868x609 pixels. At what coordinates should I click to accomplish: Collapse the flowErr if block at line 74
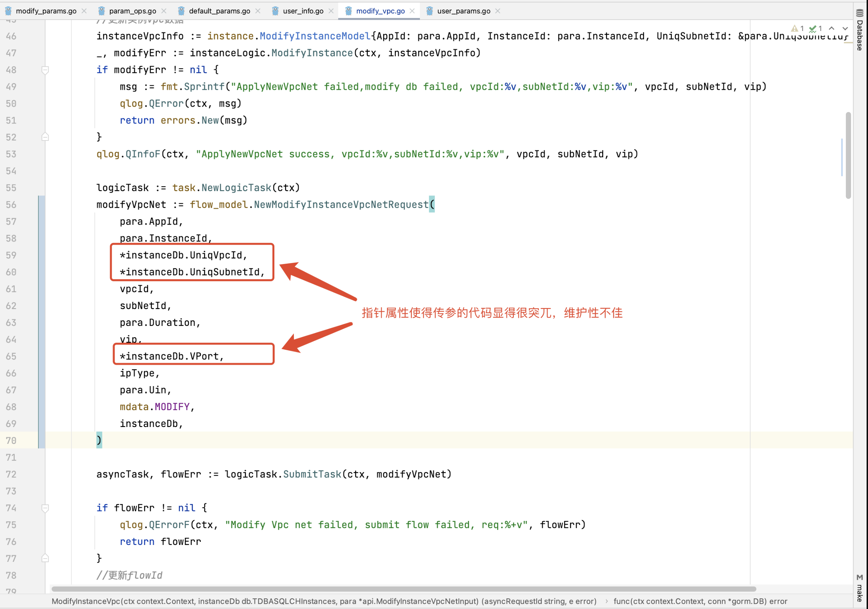pos(45,508)
